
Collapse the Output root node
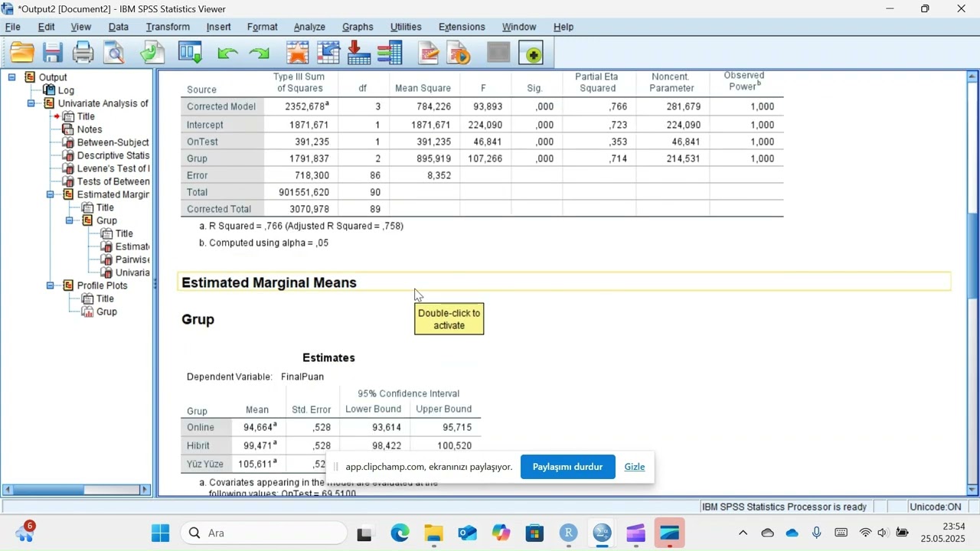coord(11,77)
